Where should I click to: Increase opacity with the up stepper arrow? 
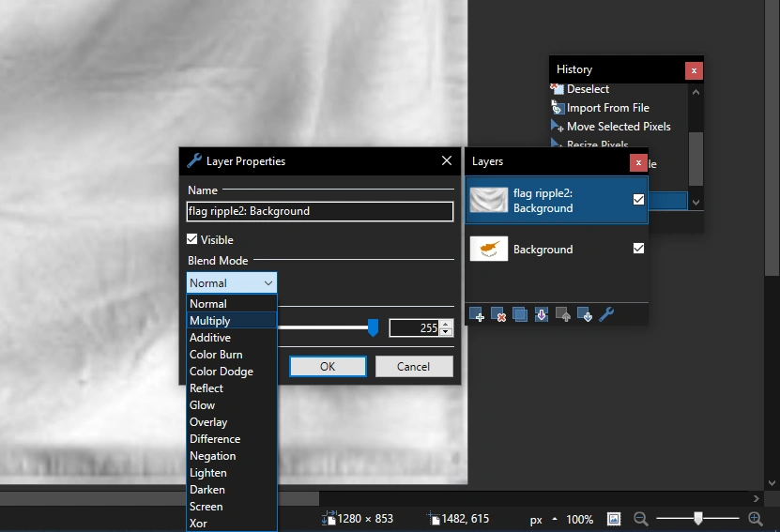point(446,324)
